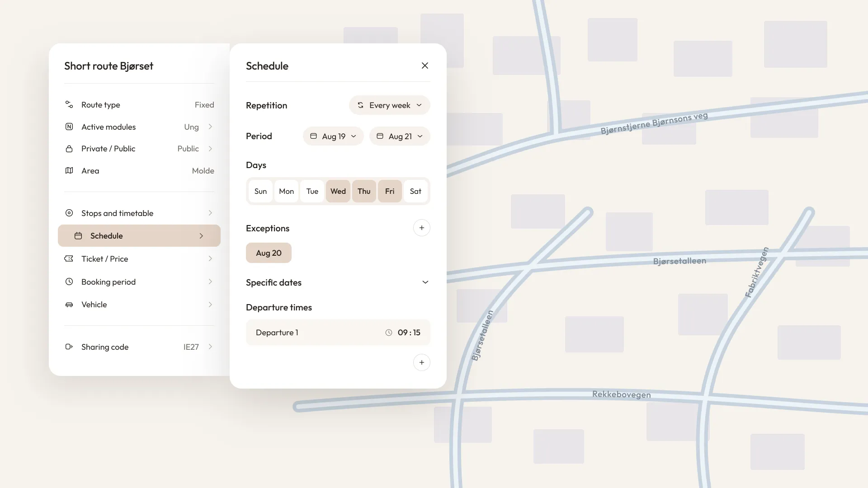The image size is (868, 488).
Task: Click the clock icon in Departure 1
Action: [x=389, y=333]
